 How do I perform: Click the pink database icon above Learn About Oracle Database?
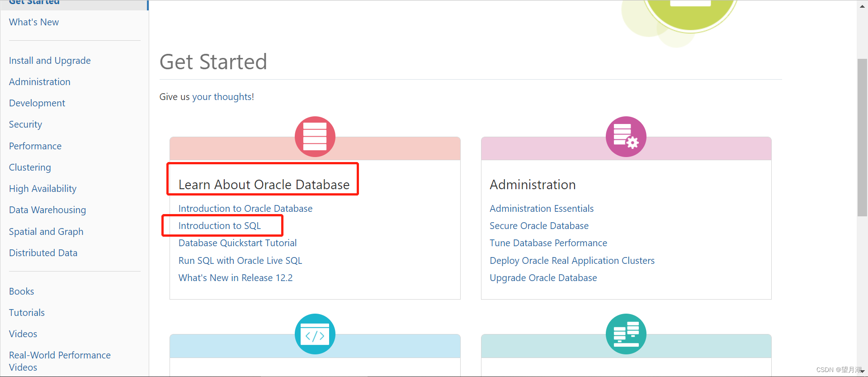point(315,137)
